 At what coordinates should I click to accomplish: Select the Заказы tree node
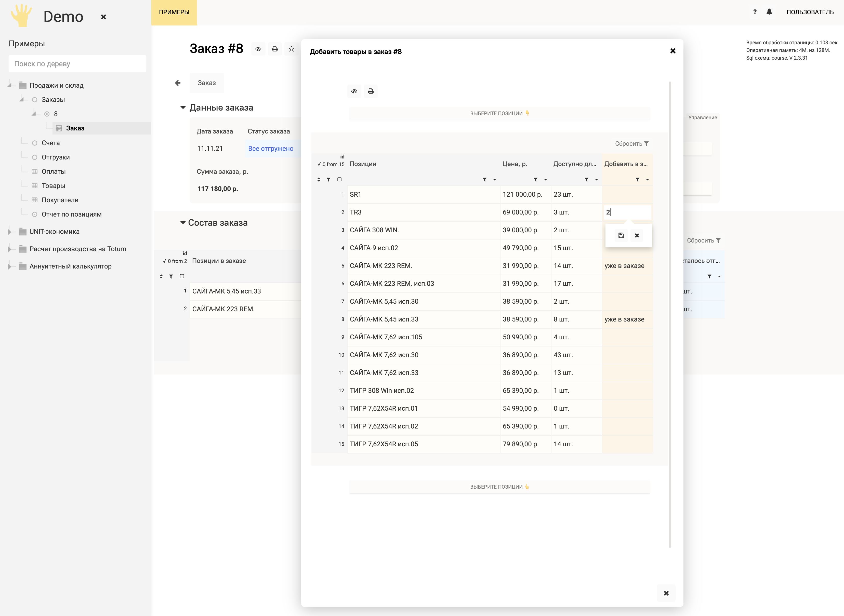coord(53,100)
